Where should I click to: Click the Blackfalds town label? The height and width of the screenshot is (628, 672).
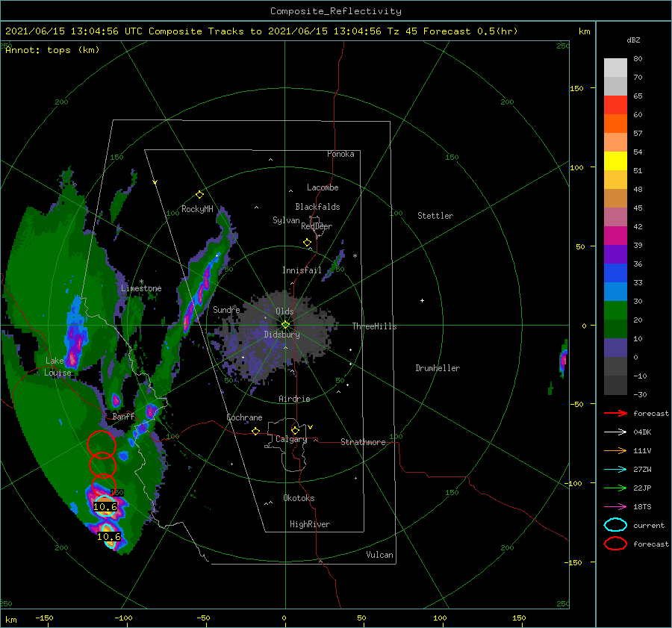coord(317,207)
